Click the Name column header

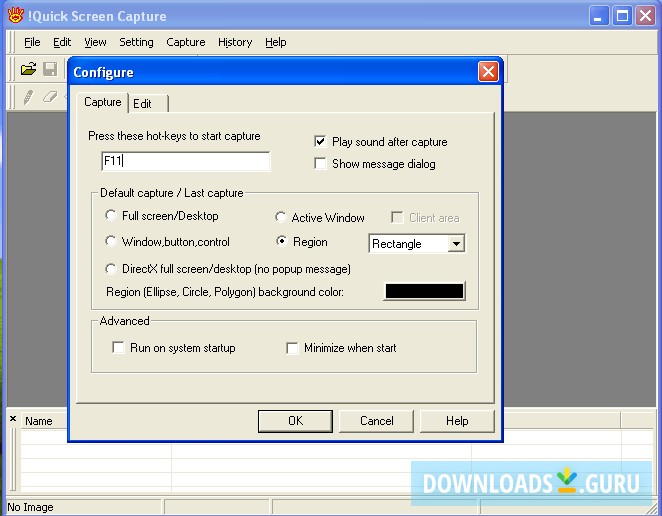(39, 421)
